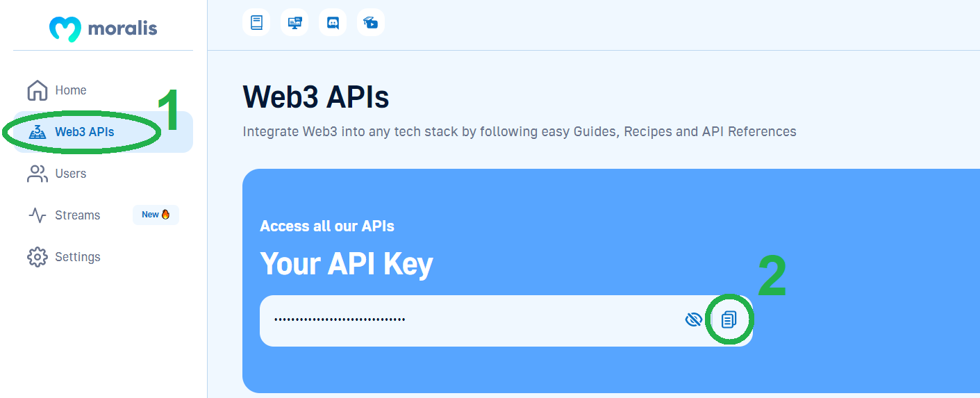Click the house icon beside Home
This screenshot has height=398, width=980.
click(x=37, y=90)
